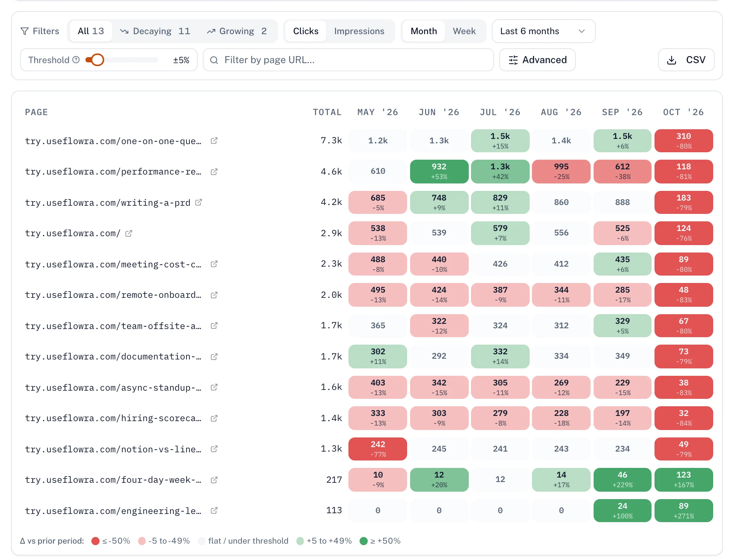Open external link for remote-onboard page

click(214, 295)
